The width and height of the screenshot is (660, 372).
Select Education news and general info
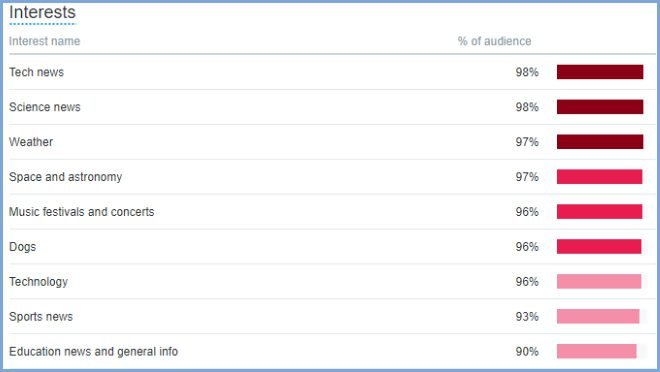[x=93, y=351]
